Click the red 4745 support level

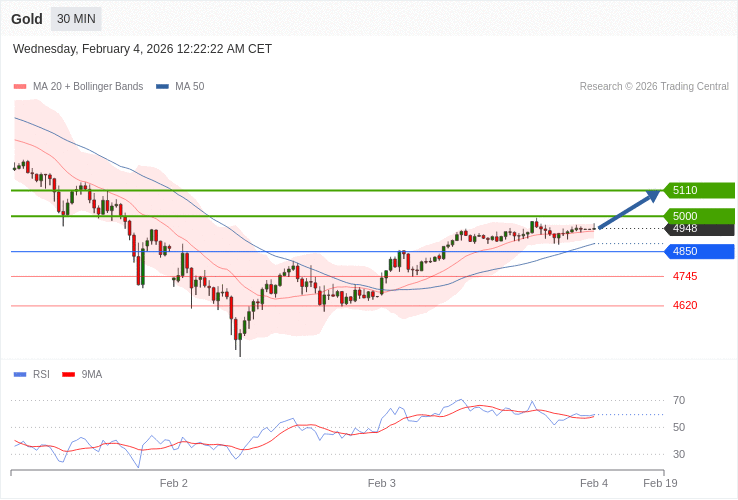[x=685, y=276]
